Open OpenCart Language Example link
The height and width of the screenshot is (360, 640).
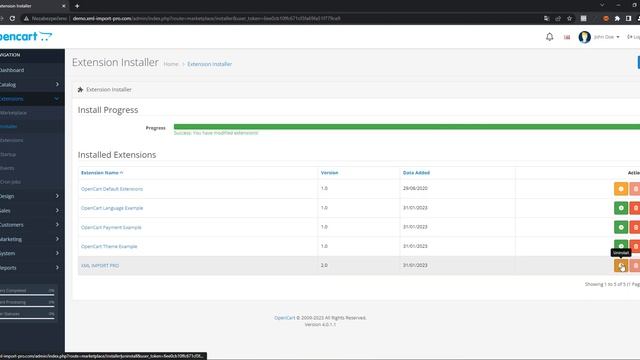[x=112, y=208]
